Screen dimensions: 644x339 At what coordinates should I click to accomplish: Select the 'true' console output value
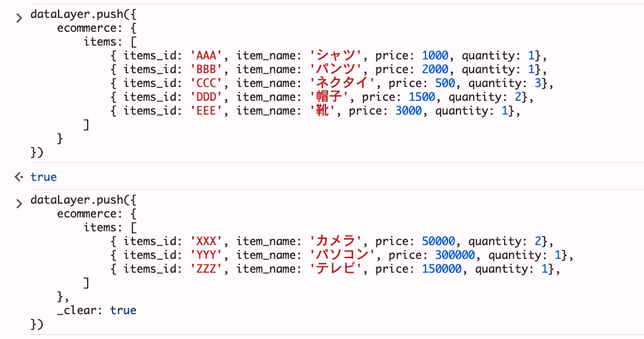(43, 177)
